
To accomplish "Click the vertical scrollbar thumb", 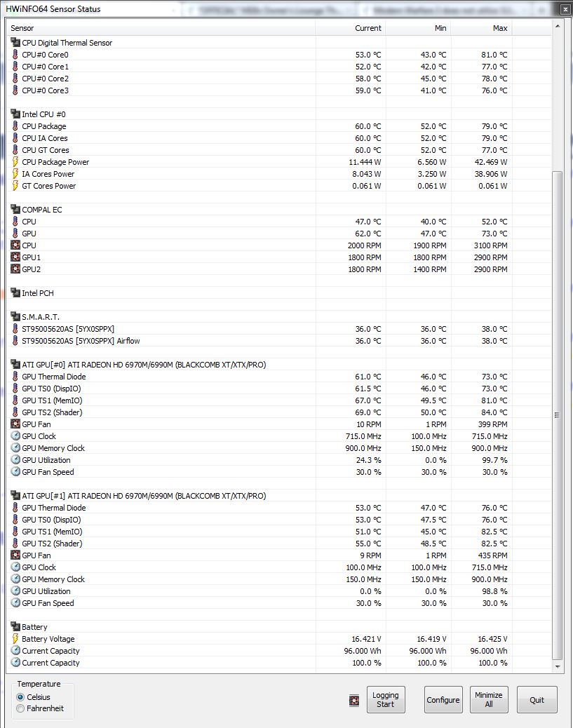I will [x=557, y=415].
